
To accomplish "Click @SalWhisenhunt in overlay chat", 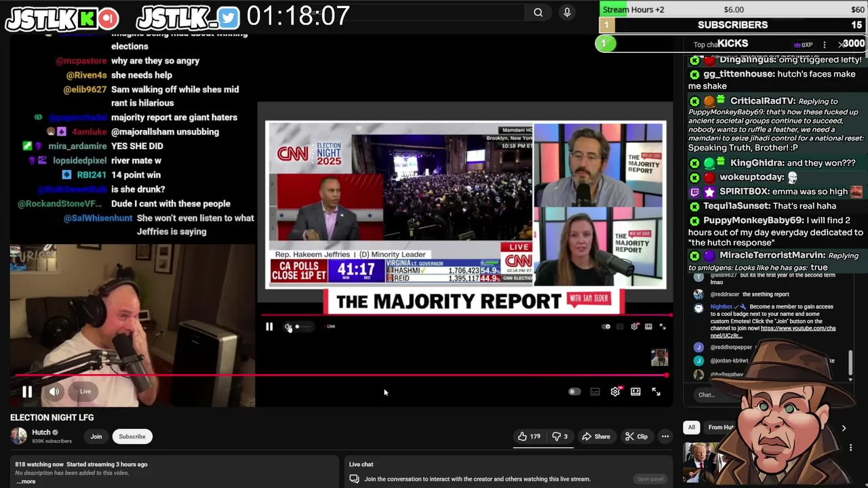I will (x=98, y=218).
